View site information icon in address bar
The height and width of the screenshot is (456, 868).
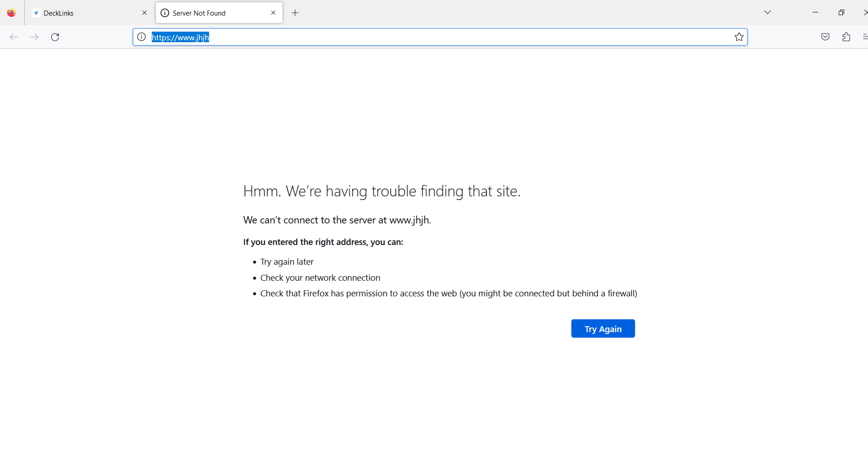(142, 37)
